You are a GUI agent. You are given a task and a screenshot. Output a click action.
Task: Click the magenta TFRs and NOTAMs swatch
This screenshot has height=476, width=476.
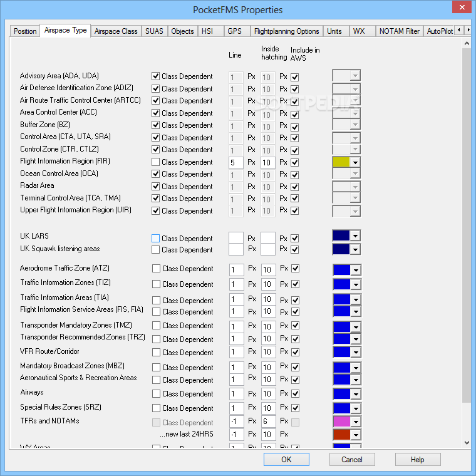tap(342, 422)
